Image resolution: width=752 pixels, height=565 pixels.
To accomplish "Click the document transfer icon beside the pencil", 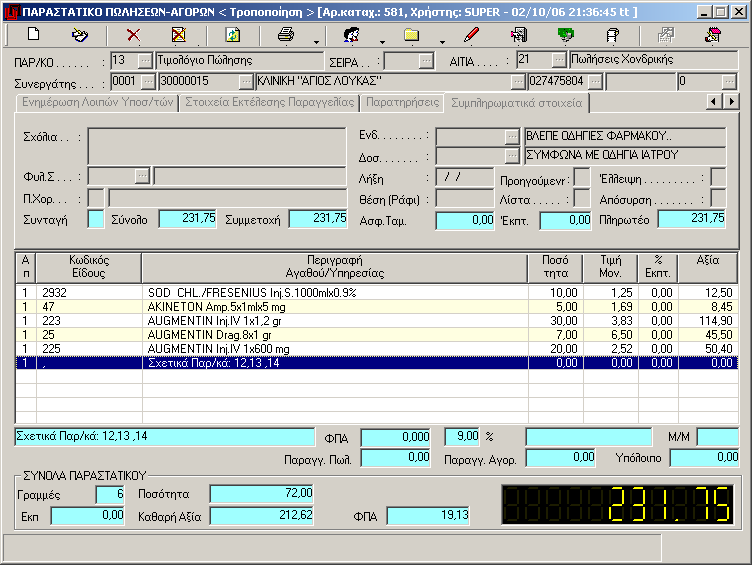I will tap(518, 35).
